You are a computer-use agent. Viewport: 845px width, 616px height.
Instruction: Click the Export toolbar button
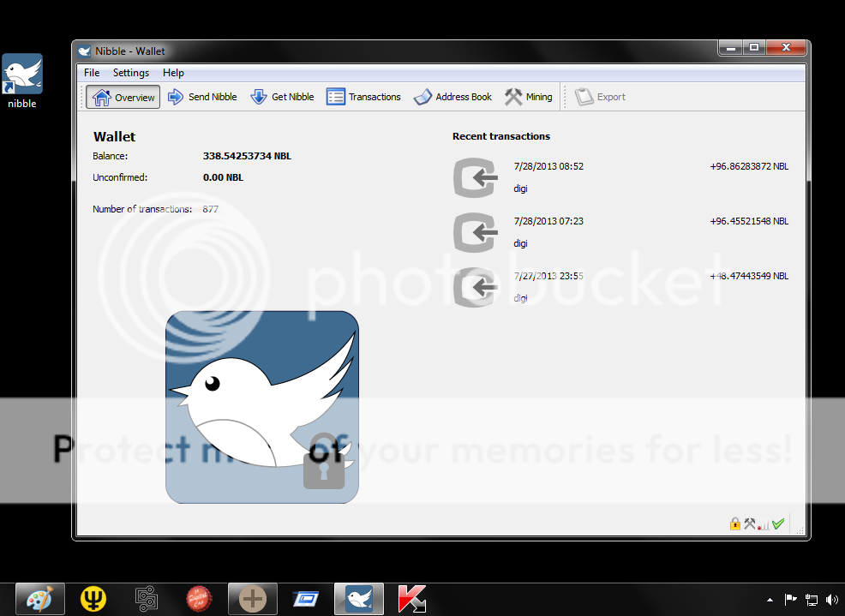click(x=601, y=97)
